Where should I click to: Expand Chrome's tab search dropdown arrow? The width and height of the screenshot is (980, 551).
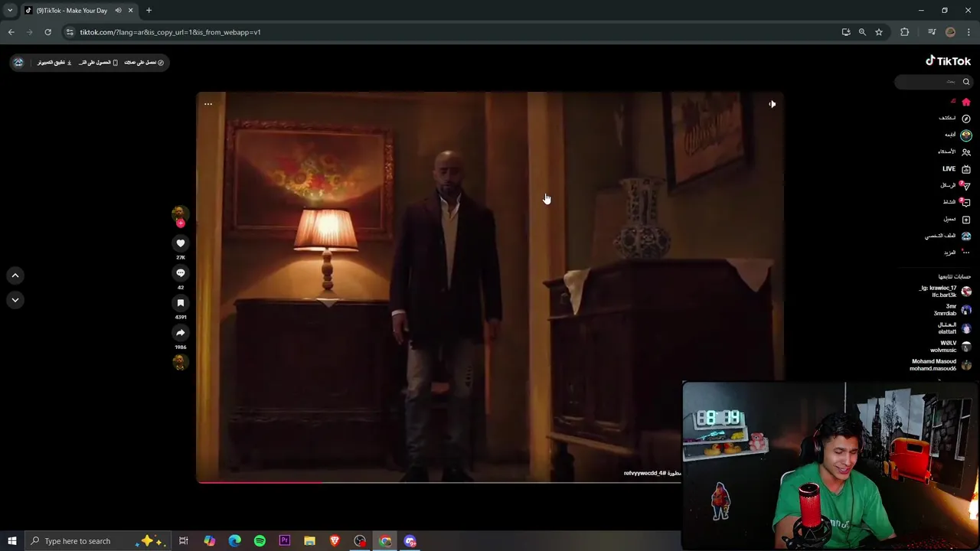pos(10,11)
